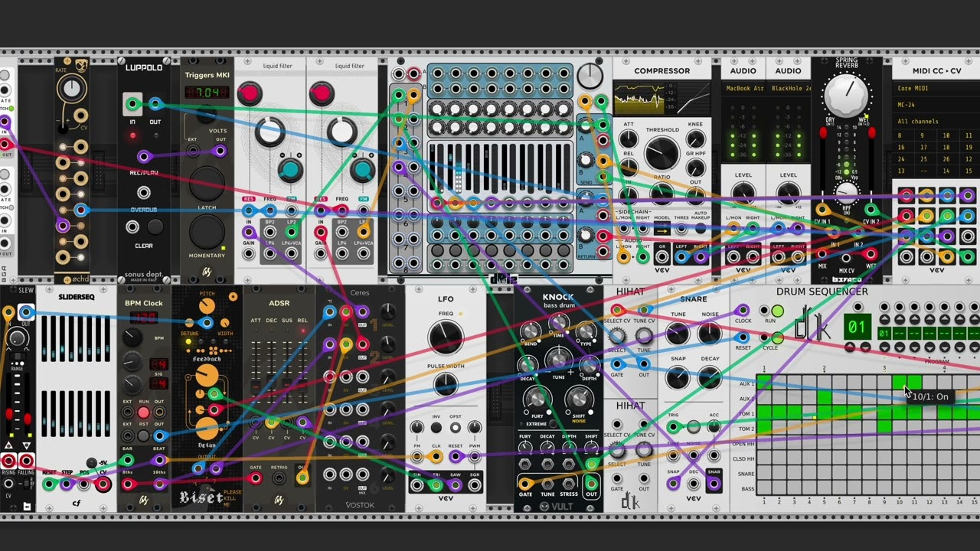Image resolution: width=980 pixels, height=551 pixels.
Task: Click the LFO SAW output jack
Action: click(x=456, y=484)
